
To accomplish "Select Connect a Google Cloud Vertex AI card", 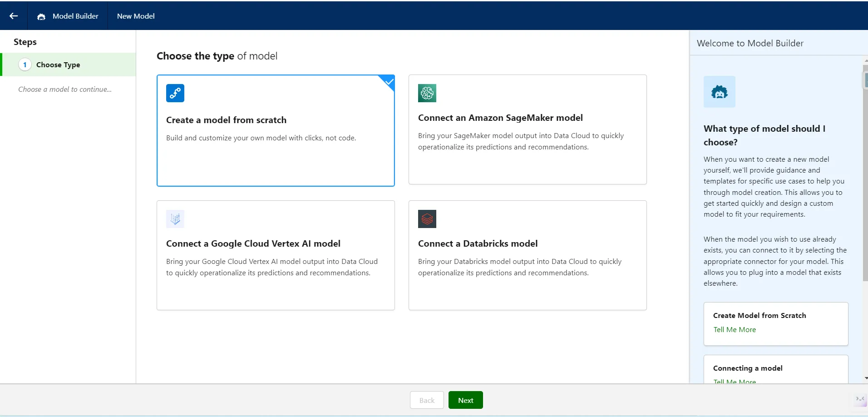I will click(x=275, y=255).
